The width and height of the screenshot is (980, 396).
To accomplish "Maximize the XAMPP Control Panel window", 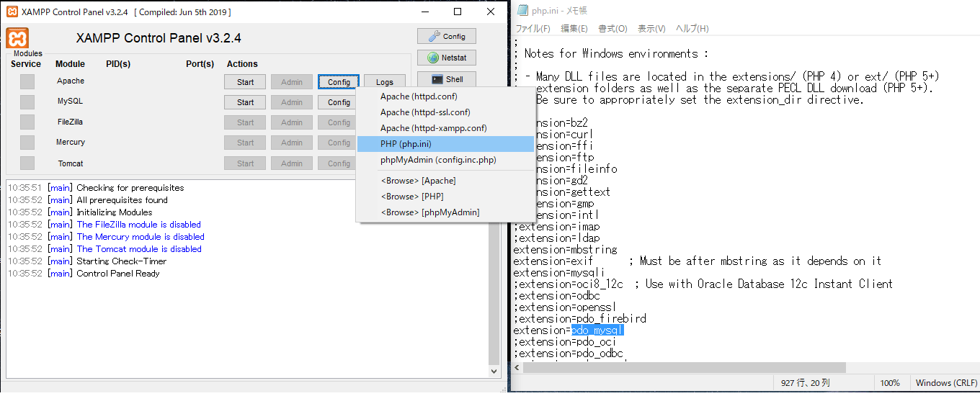I will (458, 12).
